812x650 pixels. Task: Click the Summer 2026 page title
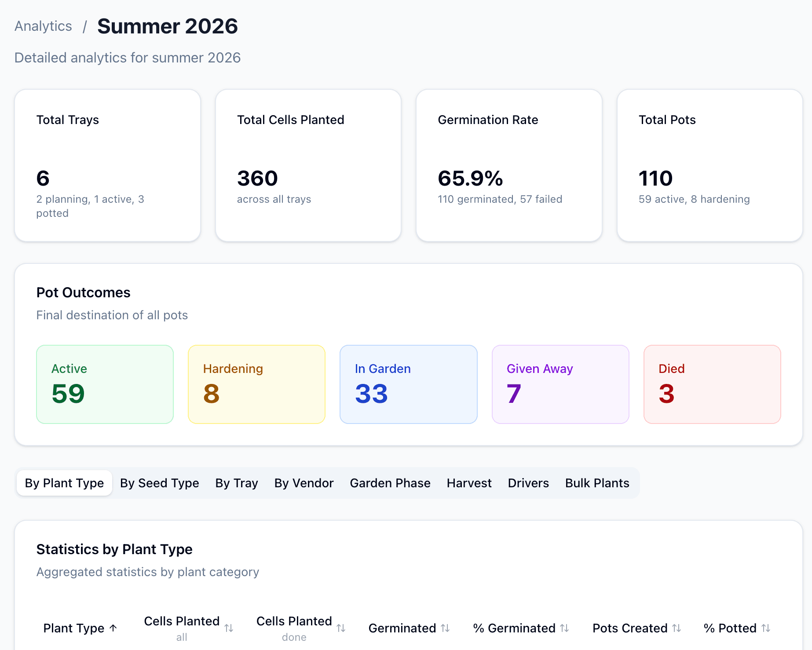click(x=168, y=26)
